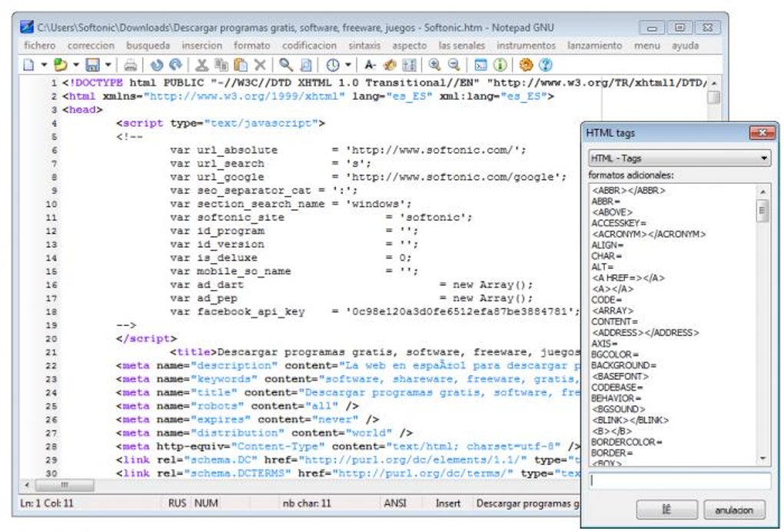Click the RUS language status entry
The width and height of the screenshot is (784, 532).
[x=177, y=504]
